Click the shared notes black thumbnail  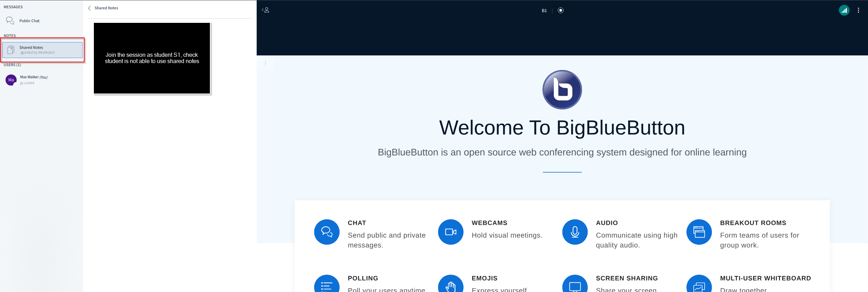pyautogui.click(x=152, y=58)
